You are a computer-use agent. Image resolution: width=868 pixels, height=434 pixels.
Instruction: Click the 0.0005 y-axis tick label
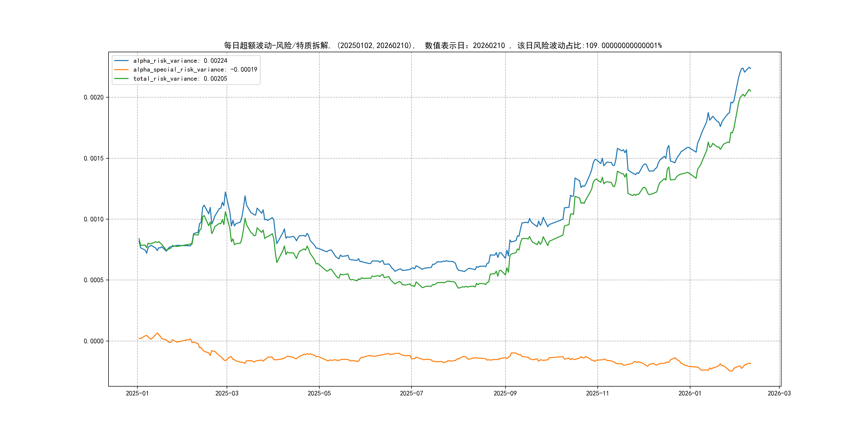94,280
